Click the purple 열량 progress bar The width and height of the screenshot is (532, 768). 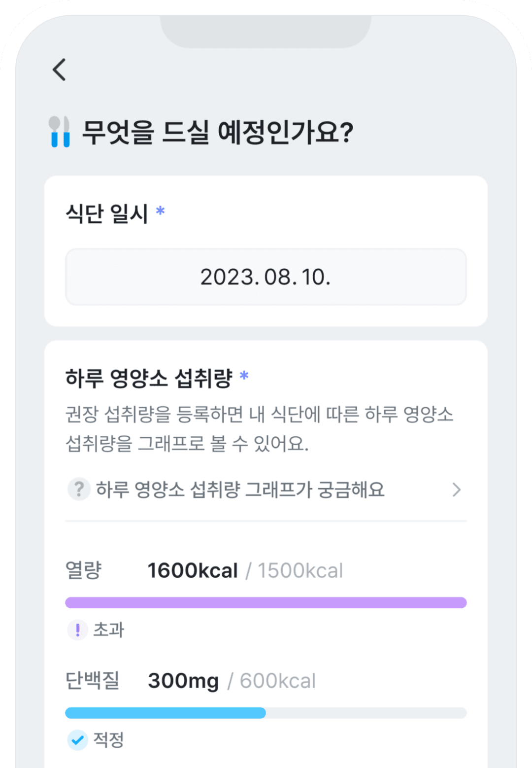(266, 602)
